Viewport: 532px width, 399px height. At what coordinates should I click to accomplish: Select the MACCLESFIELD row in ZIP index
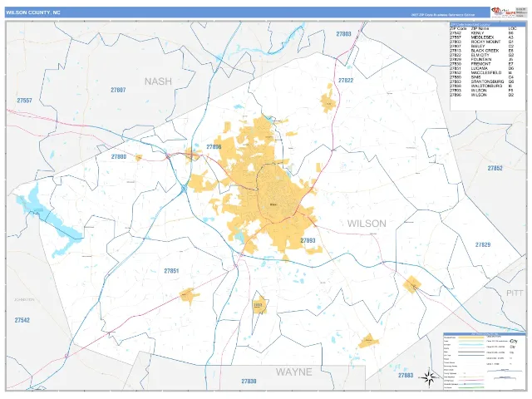point(482,72)
